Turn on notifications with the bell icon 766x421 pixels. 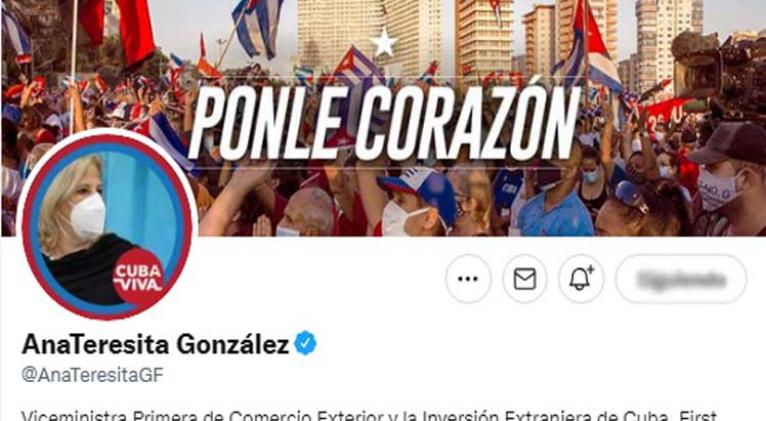coord(581,279)
